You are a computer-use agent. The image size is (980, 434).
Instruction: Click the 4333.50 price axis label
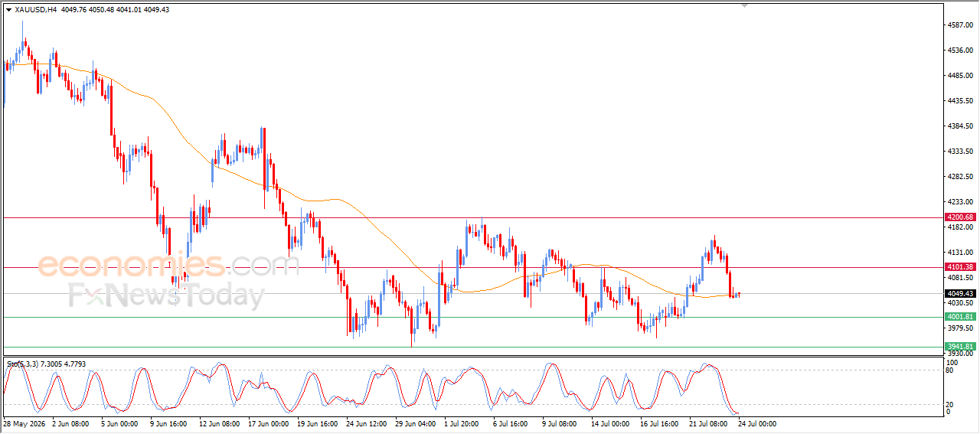click(x=962, y=152)
